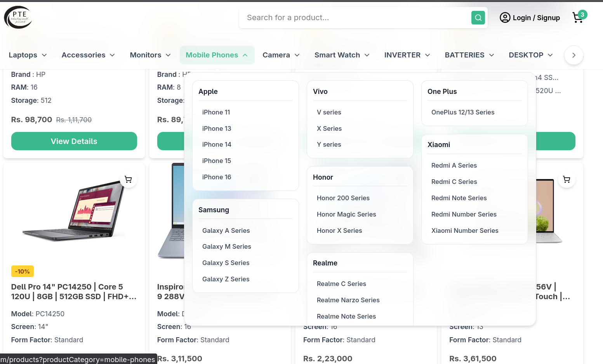Choose Galaxy M Series
603x364 pixels.
click(x=227, y=246)
